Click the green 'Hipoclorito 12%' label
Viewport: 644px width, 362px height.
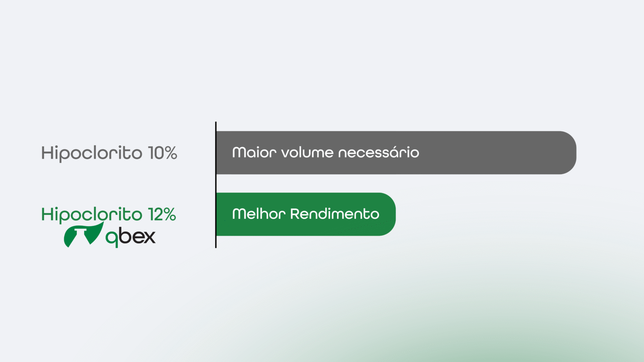click(x=109, y=215)
